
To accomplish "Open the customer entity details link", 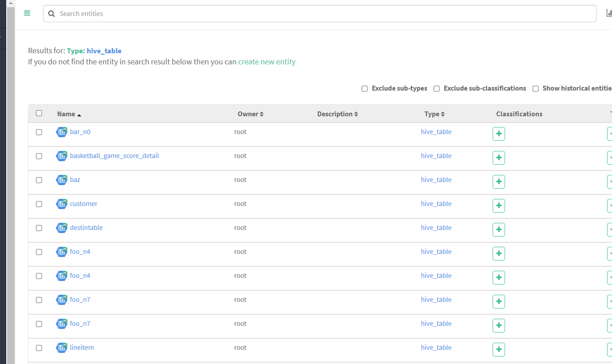I will click(83, 203).
